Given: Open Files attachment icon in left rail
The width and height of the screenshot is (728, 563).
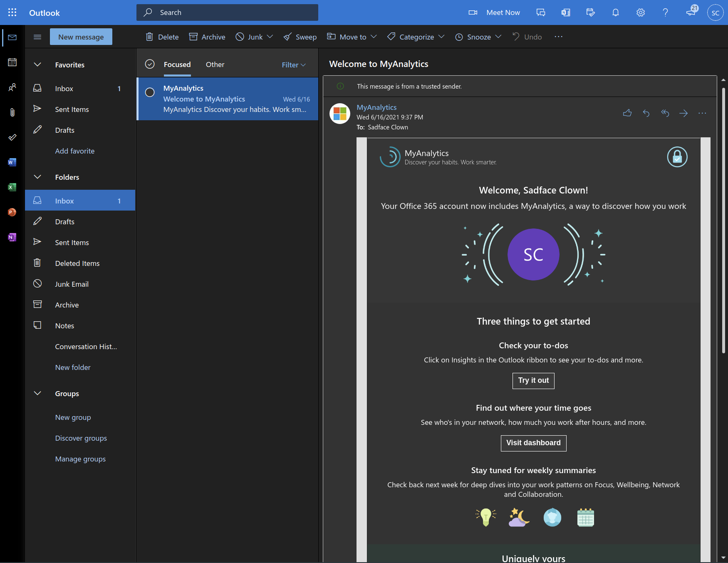Looking at the screenshot, I should [x=12, y=112].
